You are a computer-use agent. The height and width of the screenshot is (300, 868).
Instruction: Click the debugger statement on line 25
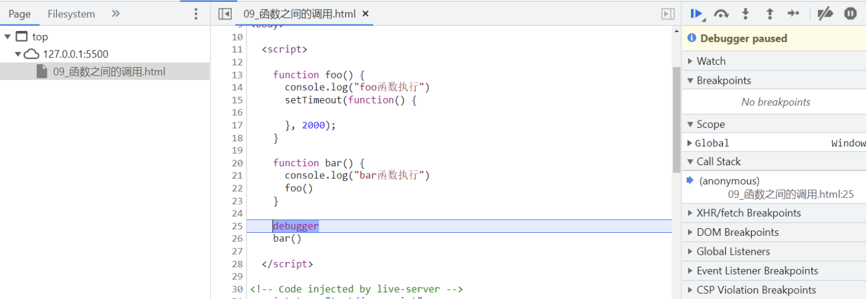click(x=296, y=226)
